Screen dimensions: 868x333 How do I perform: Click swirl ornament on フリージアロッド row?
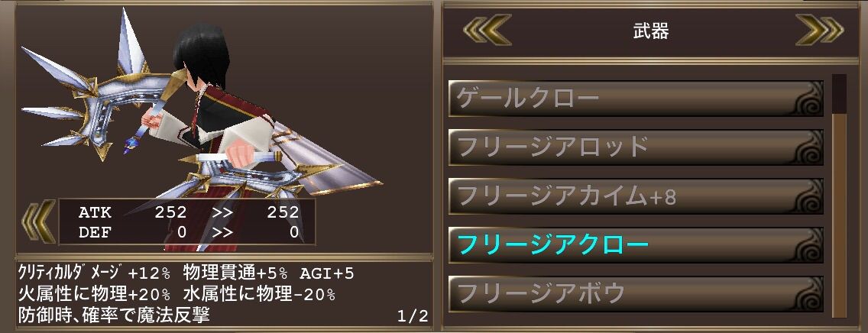[x=806, y=147]
